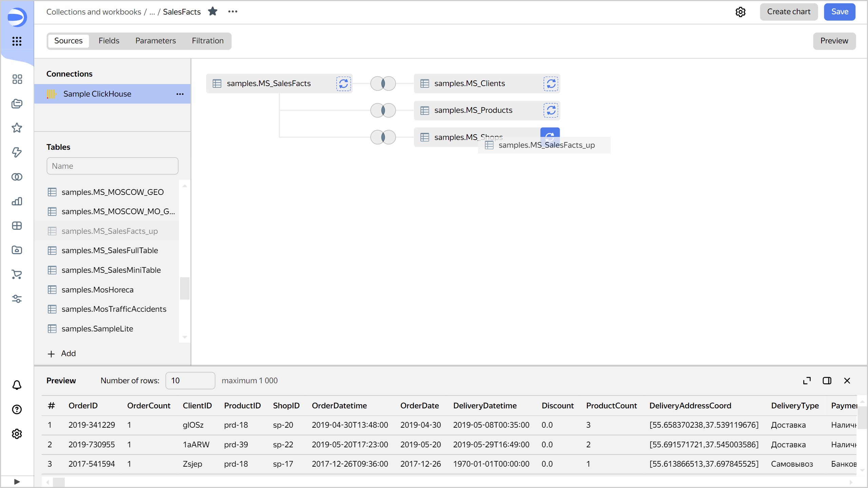Click the Name search field under Tables
The height and width of the screenshot is (488, 868).
(x=112, y=166)
